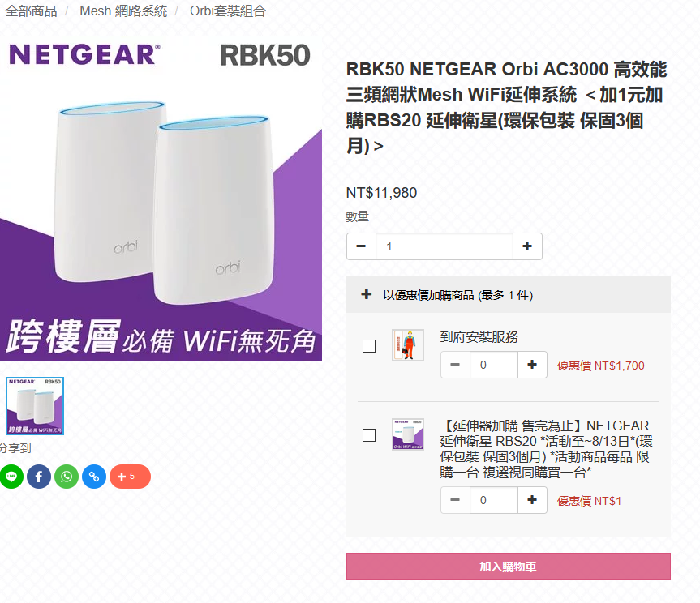700x603 pixels.
Task: Increase 到府安裝服務 add-on quantity
Action: [x=532, y=365]
